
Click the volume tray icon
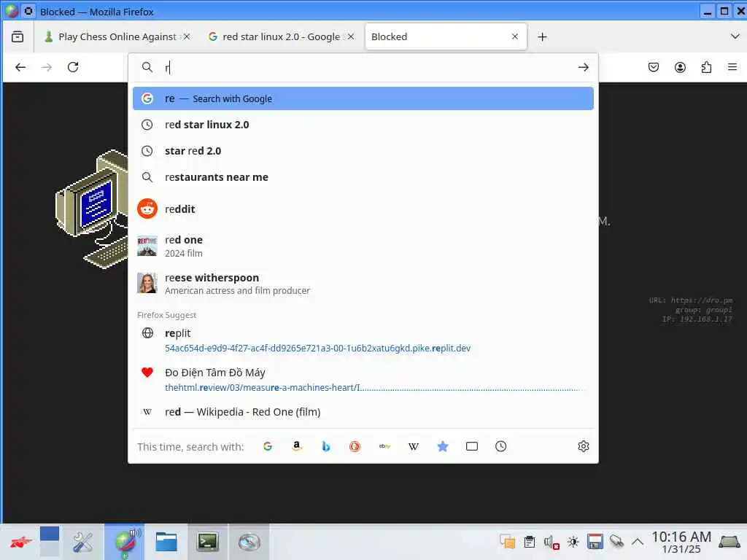point(551,542)
